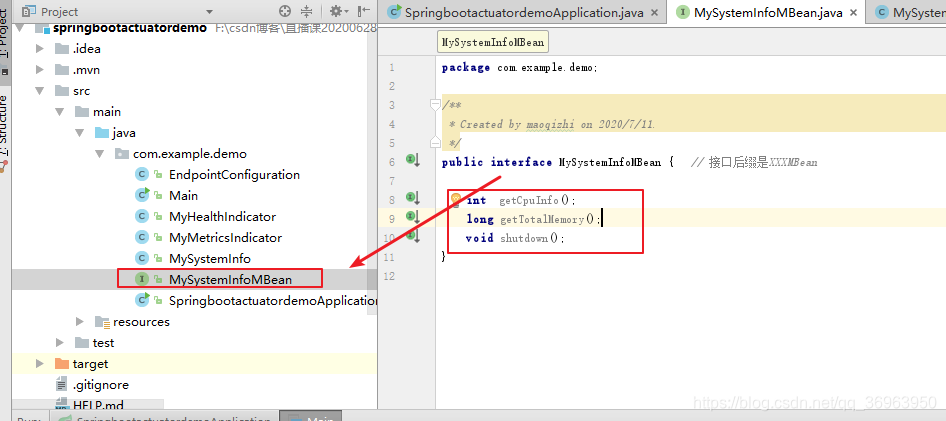Click the class icon beside MyMetricsIndicator
Screen dimensions: 946x421
pyautogui.click(x=142, y=238)
